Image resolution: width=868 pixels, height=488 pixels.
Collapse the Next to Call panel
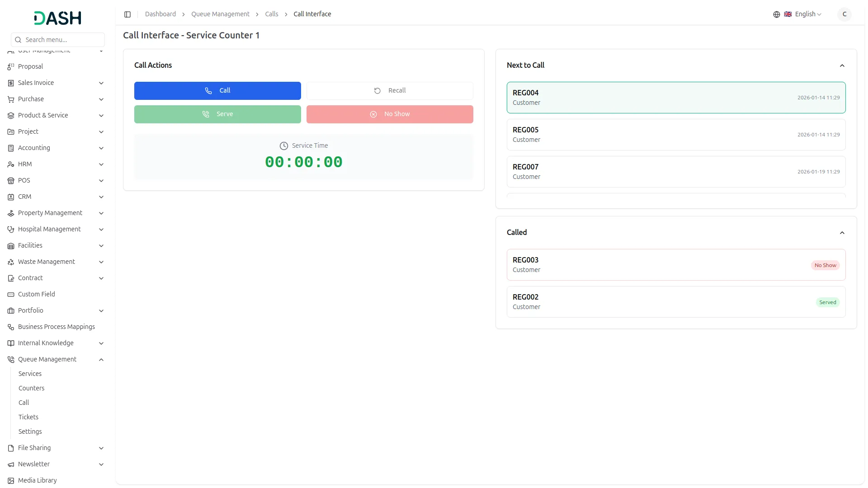click(x=842, y=66)
